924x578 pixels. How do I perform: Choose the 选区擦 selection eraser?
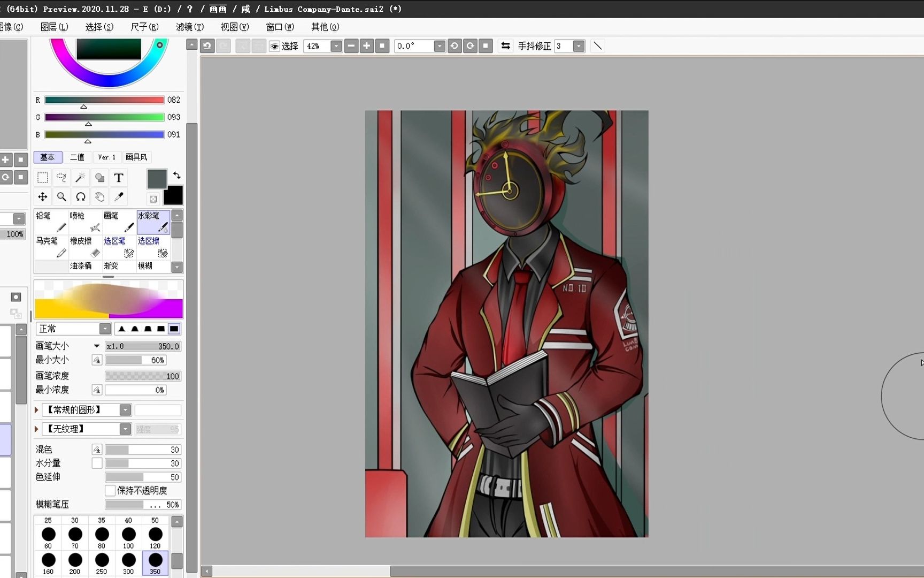[153, 247]
